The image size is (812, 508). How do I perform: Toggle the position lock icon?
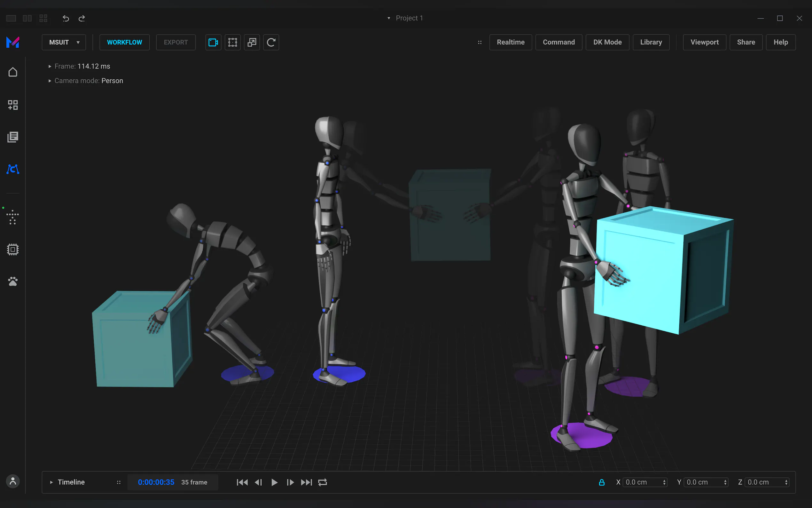pyautogui.click(x=602, y=482)
